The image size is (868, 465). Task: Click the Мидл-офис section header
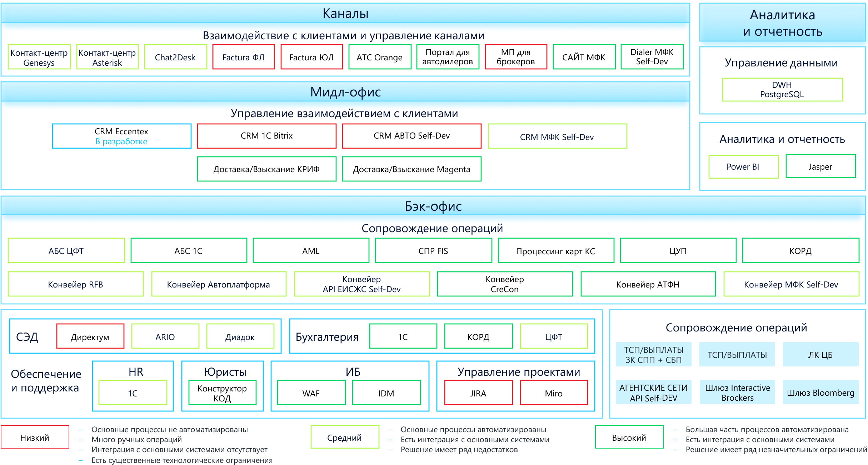[345, 92]
